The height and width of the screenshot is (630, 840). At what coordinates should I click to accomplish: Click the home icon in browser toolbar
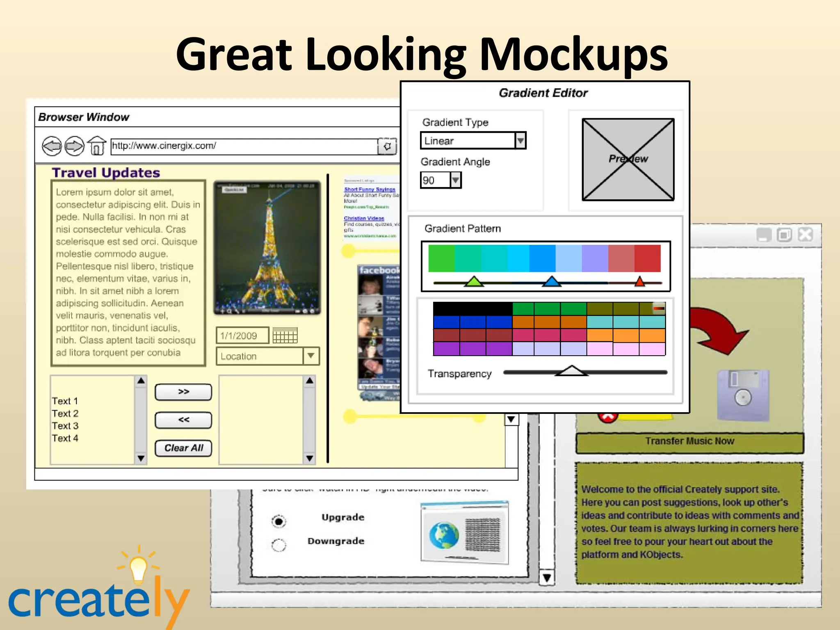click(x=97, y=146)
